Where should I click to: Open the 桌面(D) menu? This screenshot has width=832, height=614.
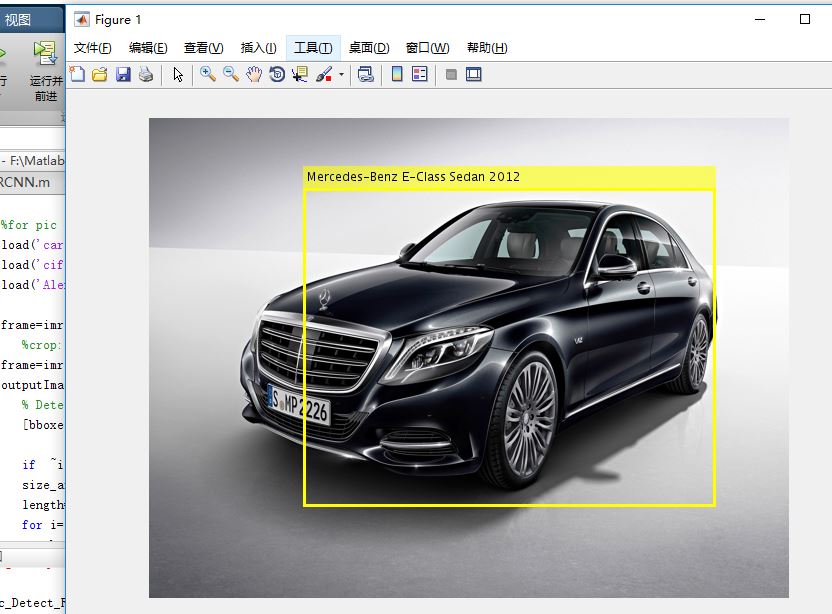click(x=369, y=48)
